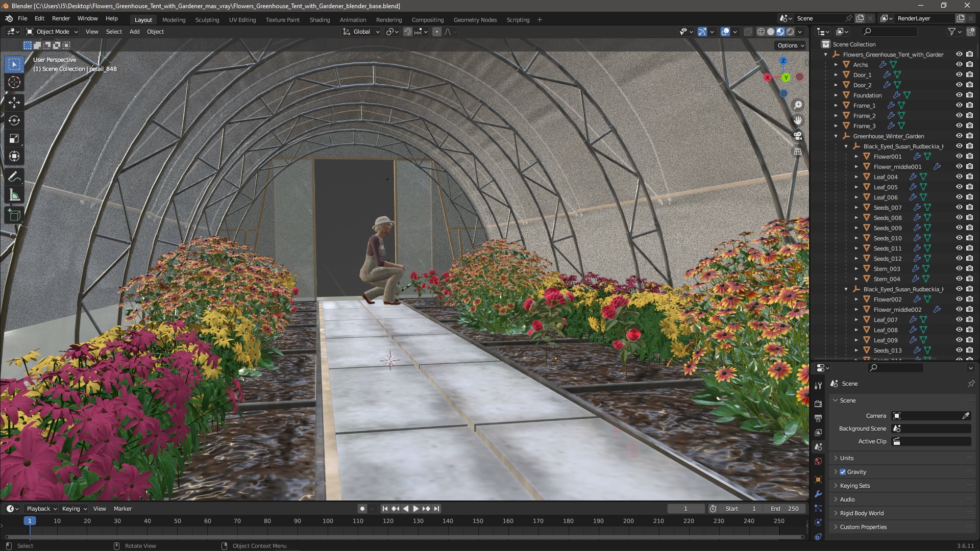Expand the Keying Sets panel
980x551 pixels.
pos(854,486)
